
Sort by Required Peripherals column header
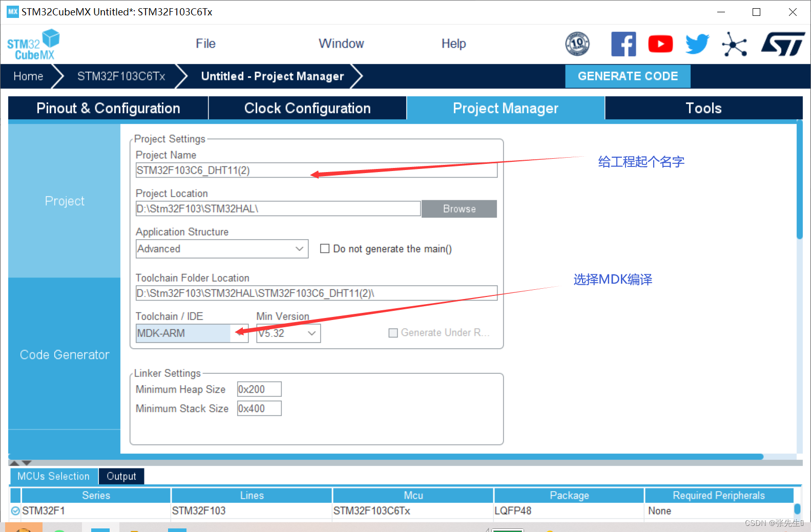(719, 495)
